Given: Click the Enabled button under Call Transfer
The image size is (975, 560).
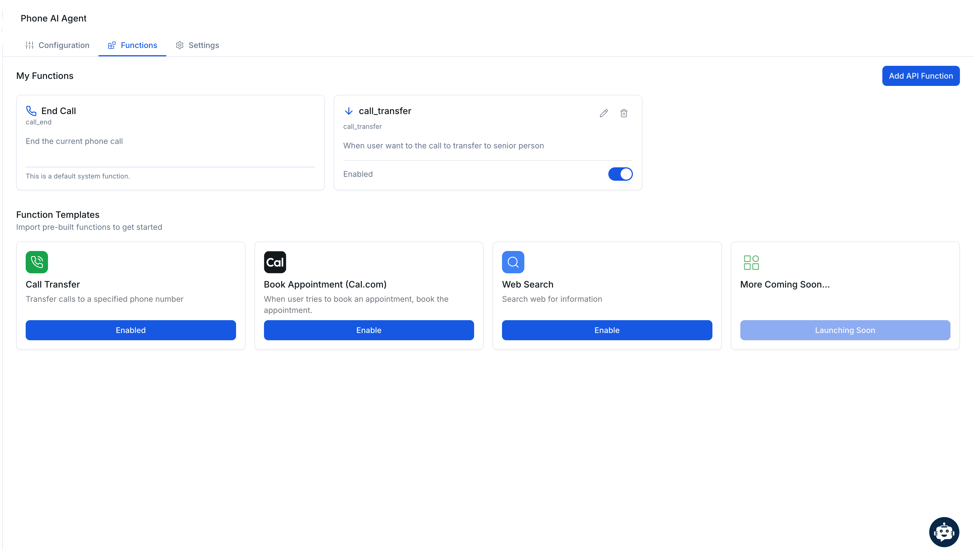Looking at the screenshot, I should pyautogui.click(x=130, y=330).
